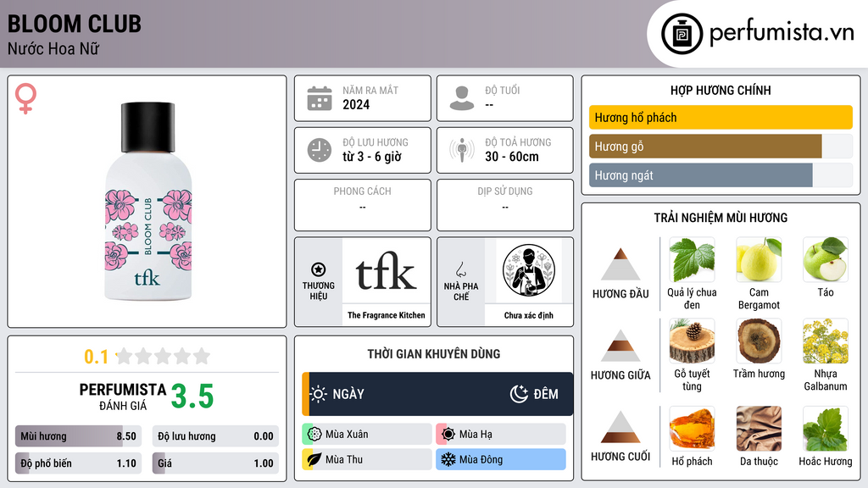Click the leaf icon for Mùa Thu
The image size is (868, 488).
[314, 459]
